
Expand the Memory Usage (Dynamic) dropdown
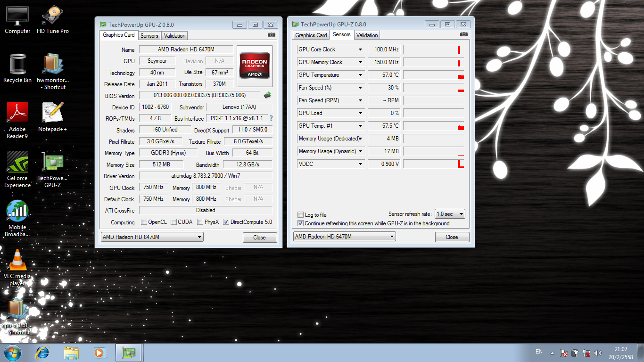point(360,151)
